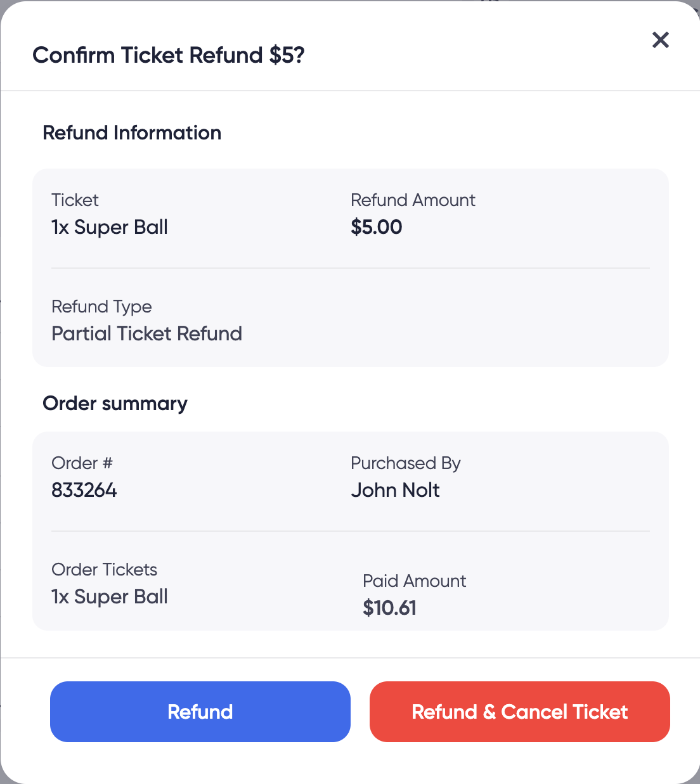Click the Paid Amount label

(414, 581)
